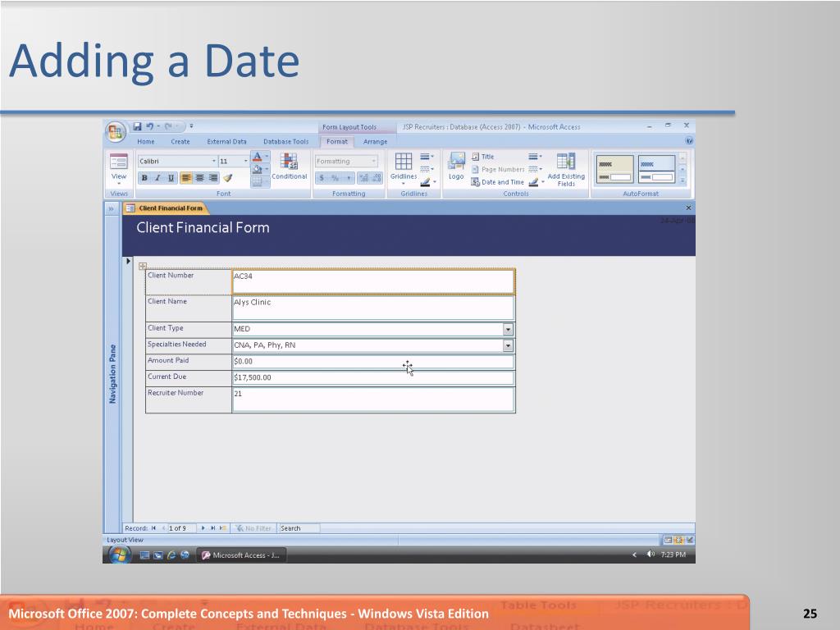Viewport: 840px width, 630px height.
Task: Select the Format ribbon tab
Action: coord(337,141)
